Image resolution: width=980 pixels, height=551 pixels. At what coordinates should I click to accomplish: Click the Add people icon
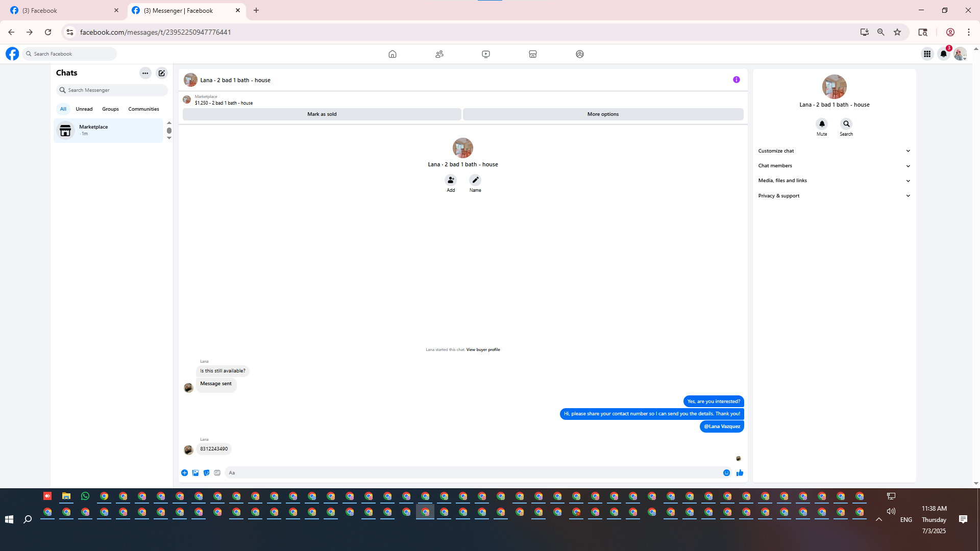coord(451,180)
